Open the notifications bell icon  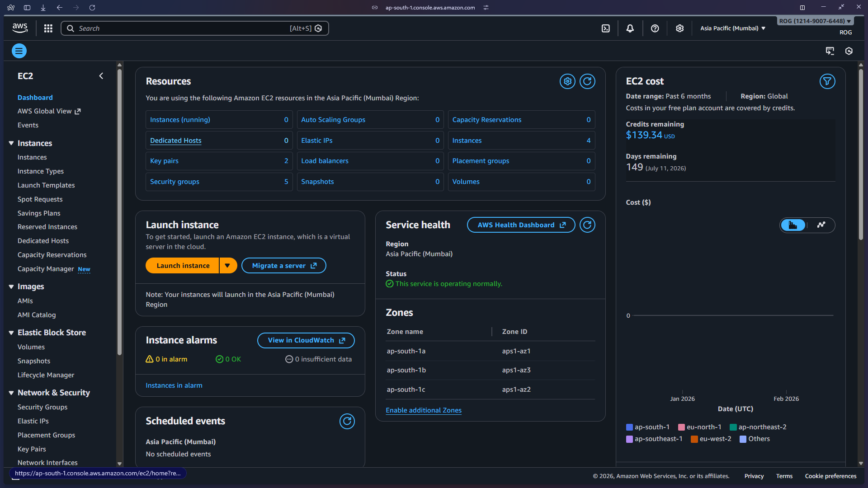coord(630,28)
